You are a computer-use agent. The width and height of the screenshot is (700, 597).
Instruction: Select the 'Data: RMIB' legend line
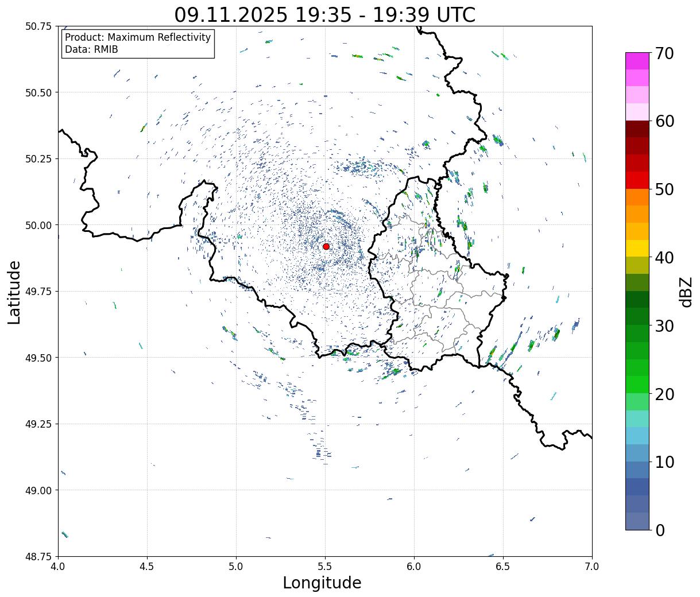[91, 49]
